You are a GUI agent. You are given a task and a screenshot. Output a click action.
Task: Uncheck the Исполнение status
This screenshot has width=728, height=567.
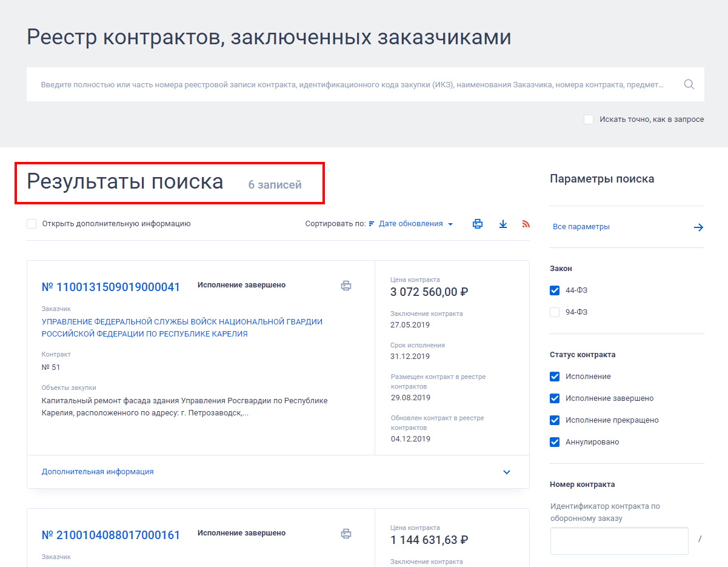(555, 377)
